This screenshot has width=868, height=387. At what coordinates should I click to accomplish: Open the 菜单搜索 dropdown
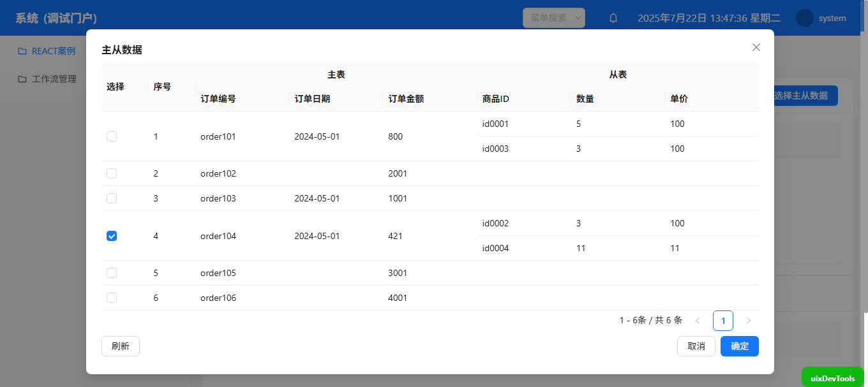point(554,18)
